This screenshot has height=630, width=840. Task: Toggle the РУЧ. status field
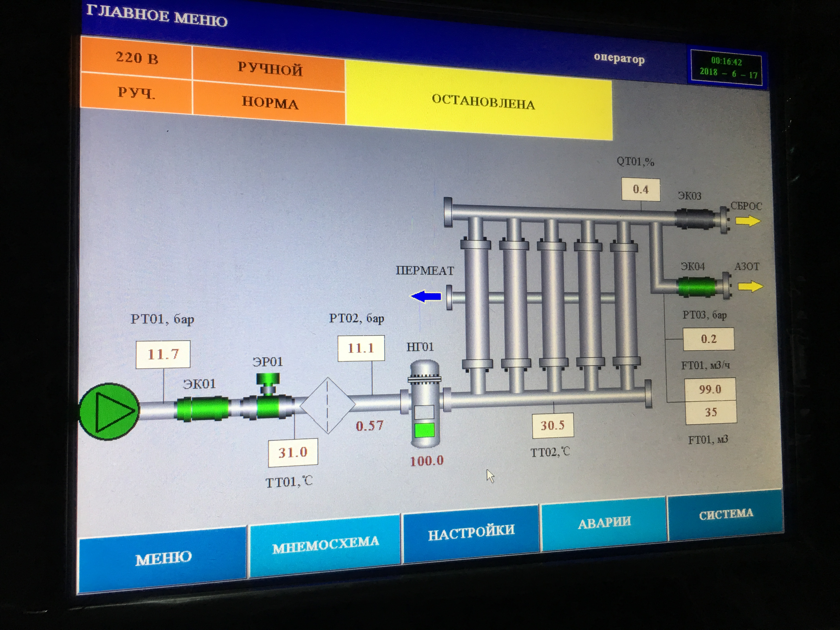pos(136,93)
